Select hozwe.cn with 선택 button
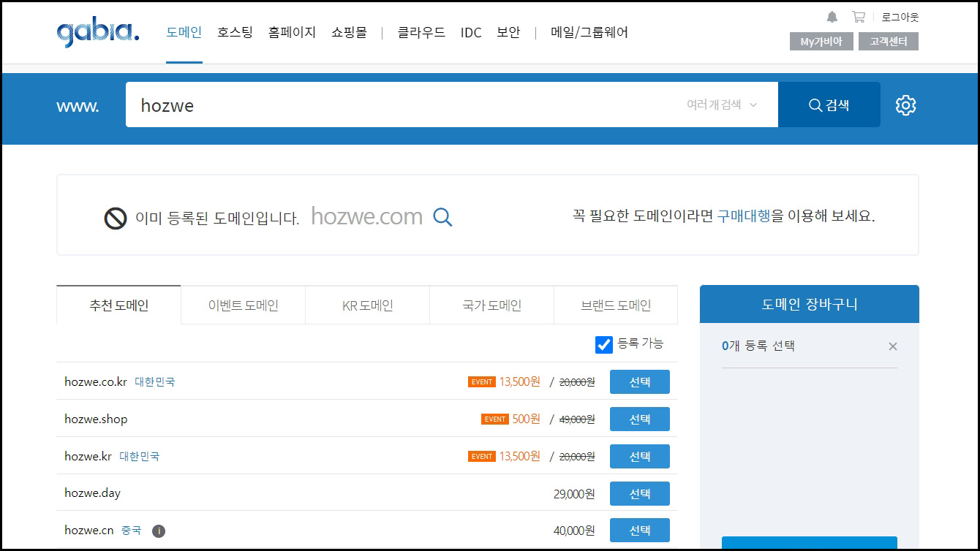This screenshot has height=551, width=980. [x=640, y=531]
